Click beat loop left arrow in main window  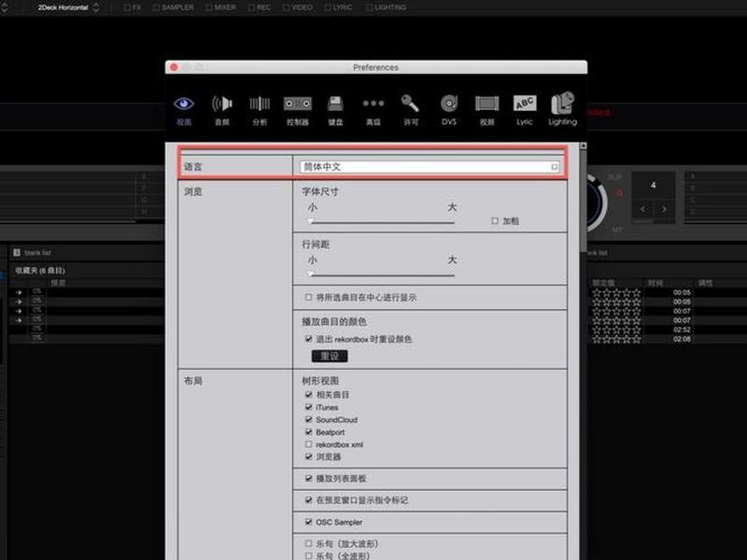(x=643, y=208)
